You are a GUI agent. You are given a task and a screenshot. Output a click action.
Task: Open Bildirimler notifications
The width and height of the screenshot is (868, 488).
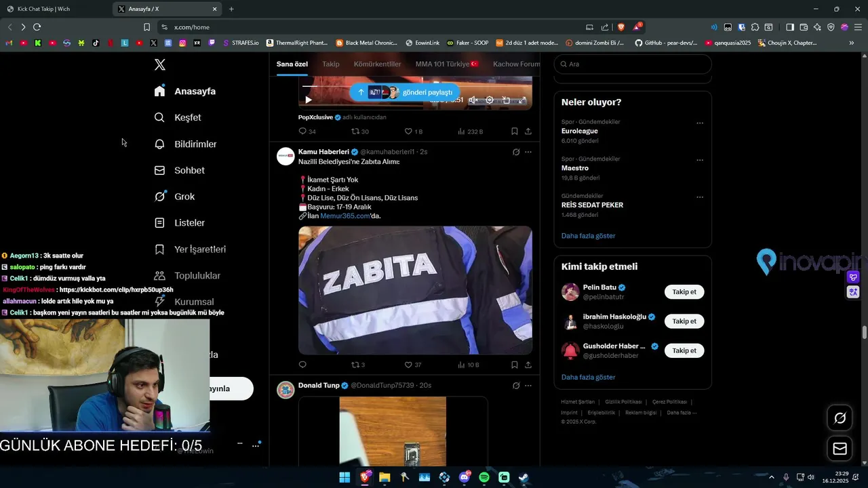pyautogui.click(x=185, y=144)
